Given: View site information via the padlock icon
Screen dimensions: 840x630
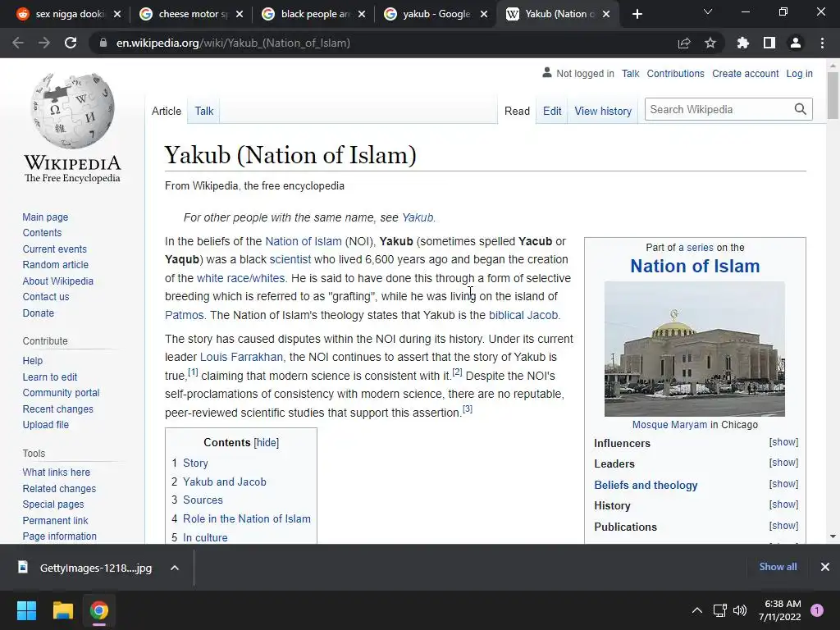Looking at the screenshot, I should (x=103, y=43).
